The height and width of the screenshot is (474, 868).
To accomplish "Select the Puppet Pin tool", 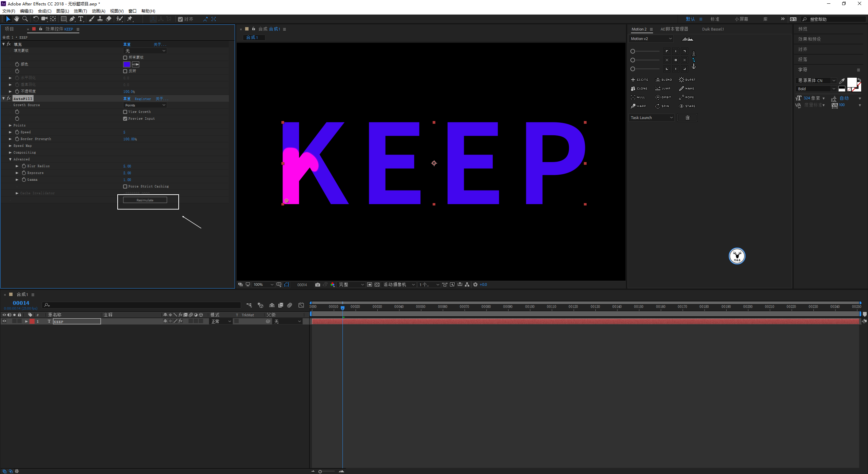I will click(130, 19).
